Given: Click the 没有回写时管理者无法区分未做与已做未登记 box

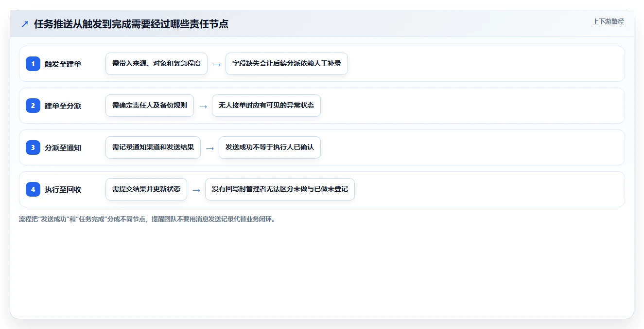Looking at the screenshot, I should (x=280, y=189).
